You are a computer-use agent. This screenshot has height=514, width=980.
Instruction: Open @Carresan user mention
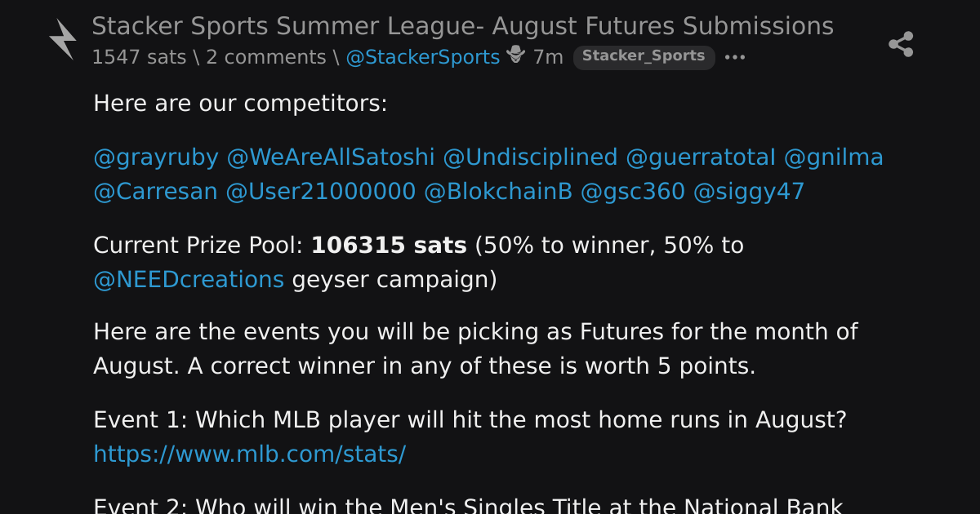pyautogui.click(x=155, y=192)
